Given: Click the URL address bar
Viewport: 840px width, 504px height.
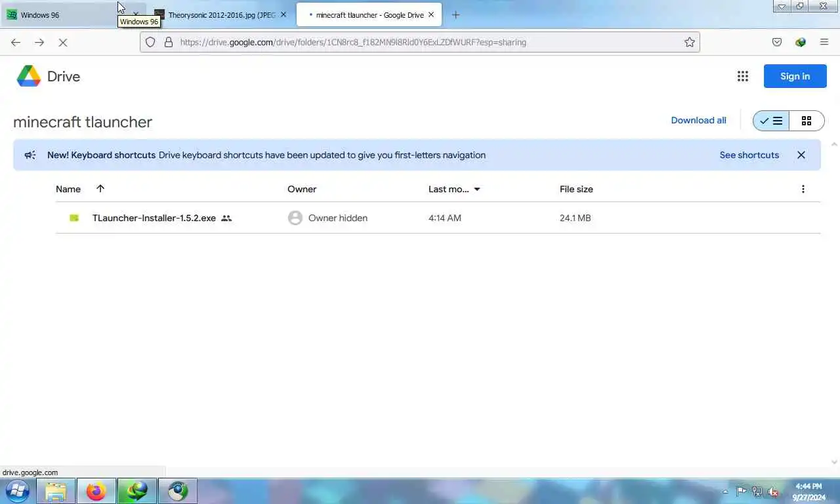Looking at the screenshot, I should 420,42.
